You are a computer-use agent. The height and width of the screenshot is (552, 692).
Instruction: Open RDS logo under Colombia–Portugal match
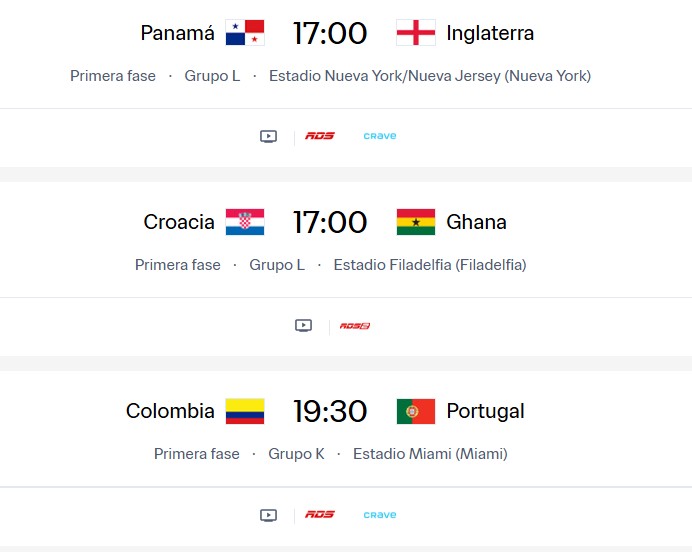pyautogui.click(x=320, y=515)
